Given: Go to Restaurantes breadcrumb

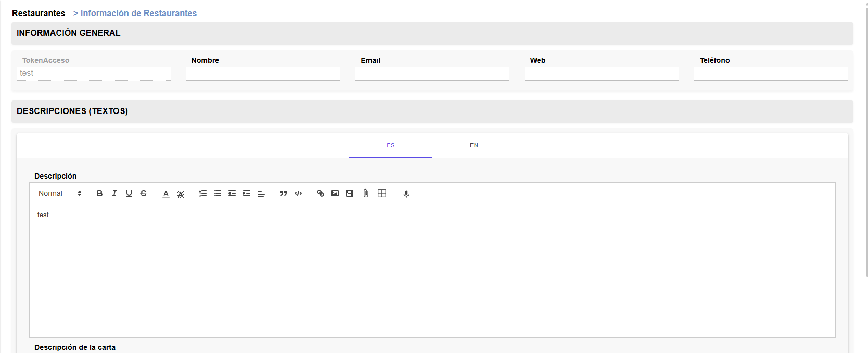Looking at the screenshot, I should point(39,13).
